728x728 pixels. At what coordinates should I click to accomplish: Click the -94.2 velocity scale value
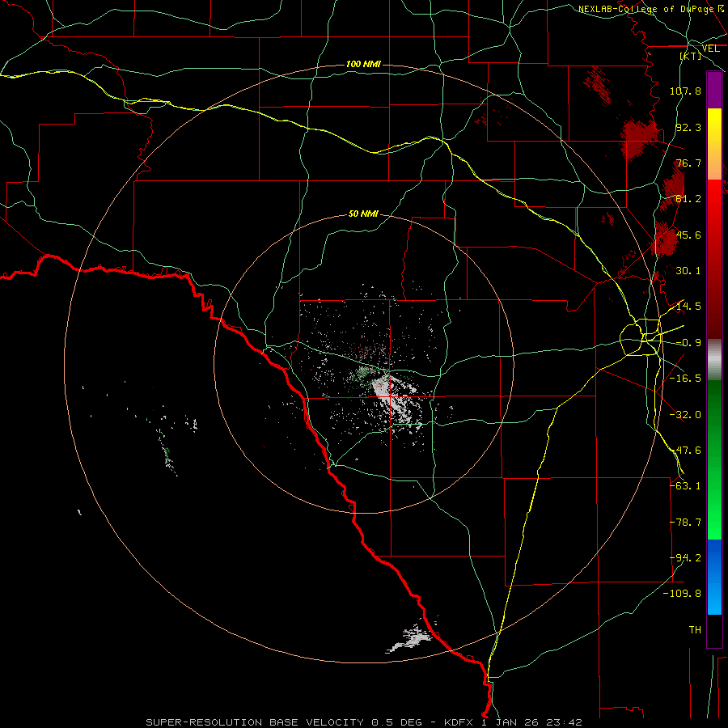(x=685, y=558)
